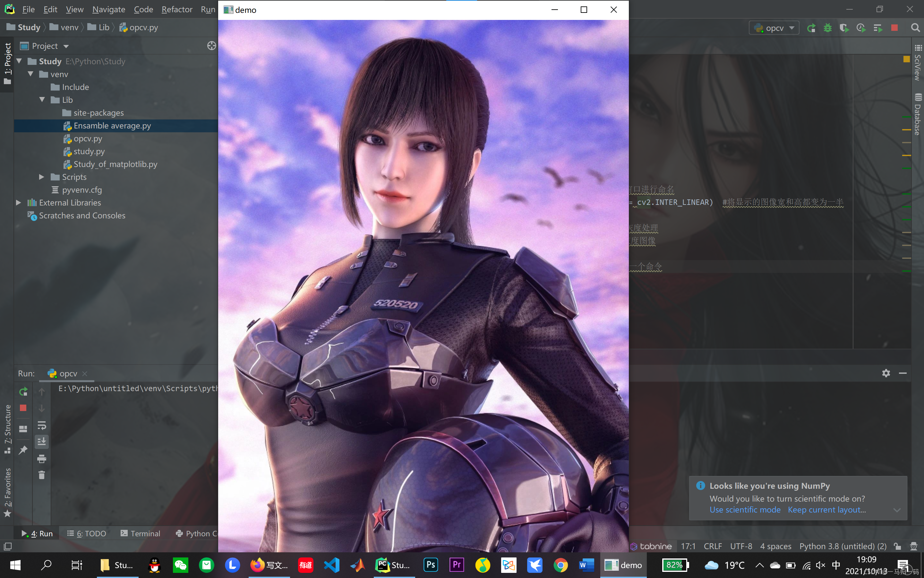Viewport: 924px width, 578px height.
Task: Open Photoshop from the taskbar
Action: [x=430, y=565]
